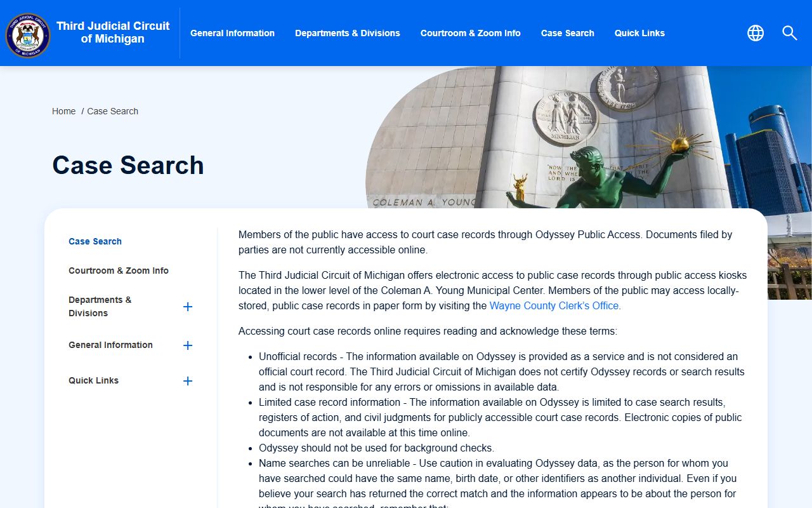Viewport: 812px width, 508px height.
Task: Choose Case Search in the top navigation bar
Action: pyautogui.click(x=567, y=33)
